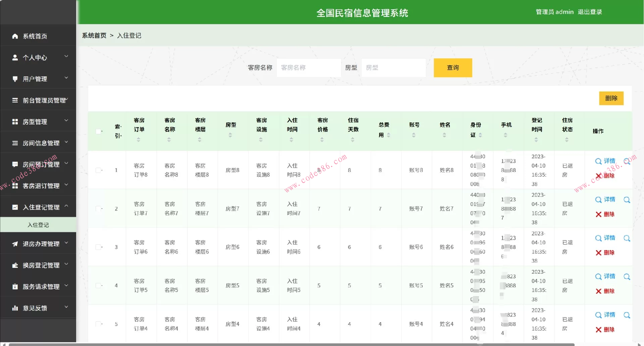Expand the 用户管理 menu section
Viewport: 644px width, 346px height.
pyautogui.click(x=38, y=79)
